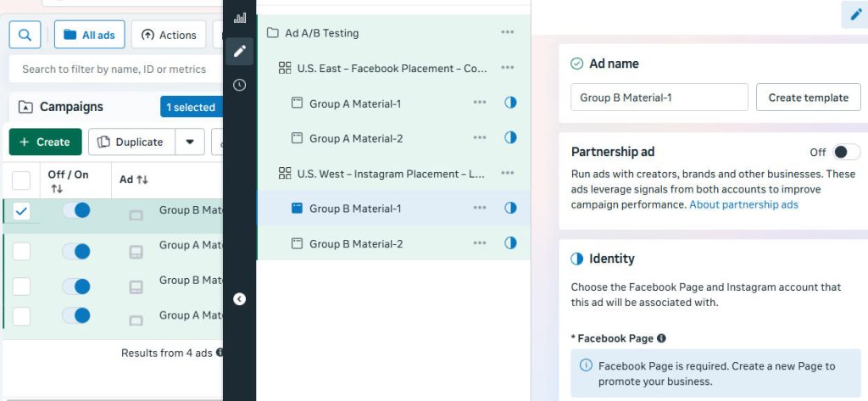This screenshot has height=401, width=868.
Task: Uncheck the selected Group B ad row checkbox
Action: pos(22,211)
